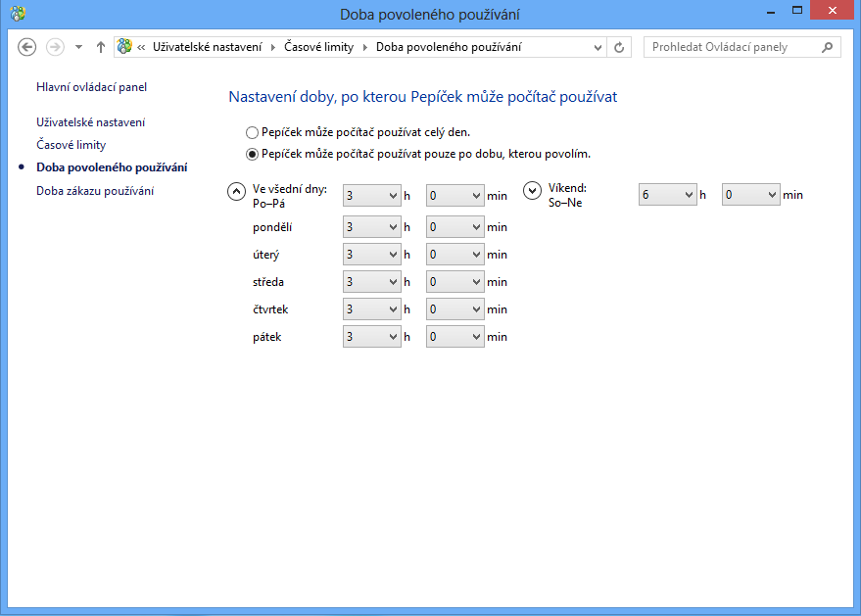Select 'Pepíček může počítač používat celý den'

252,132
